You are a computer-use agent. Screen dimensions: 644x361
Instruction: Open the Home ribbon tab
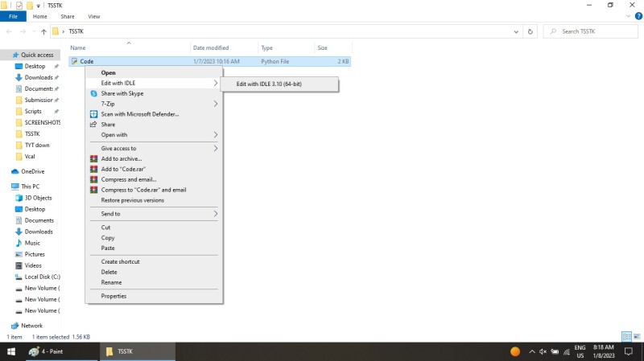pyautogui.click(x=39, y=16)
